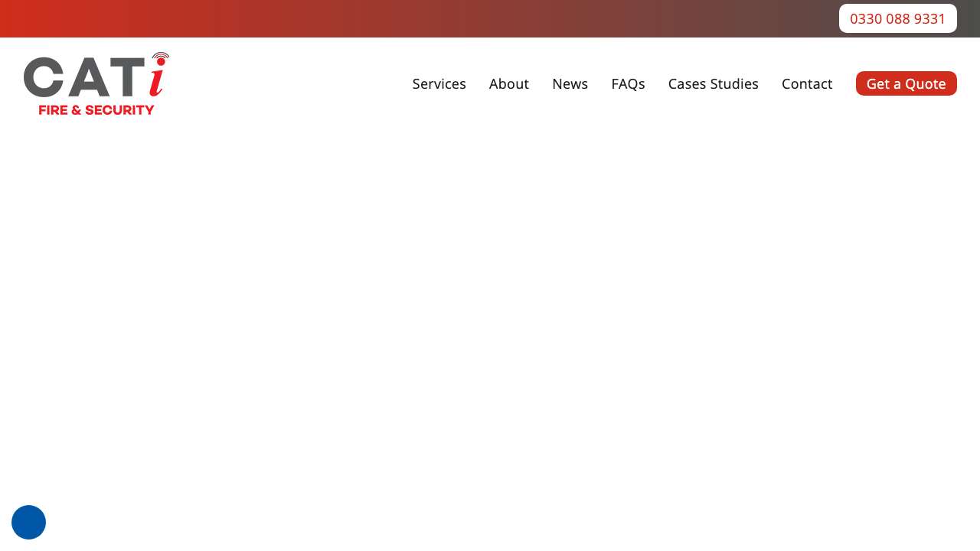Open the News section
The image size is (980, 551).
tap(570, 83)
